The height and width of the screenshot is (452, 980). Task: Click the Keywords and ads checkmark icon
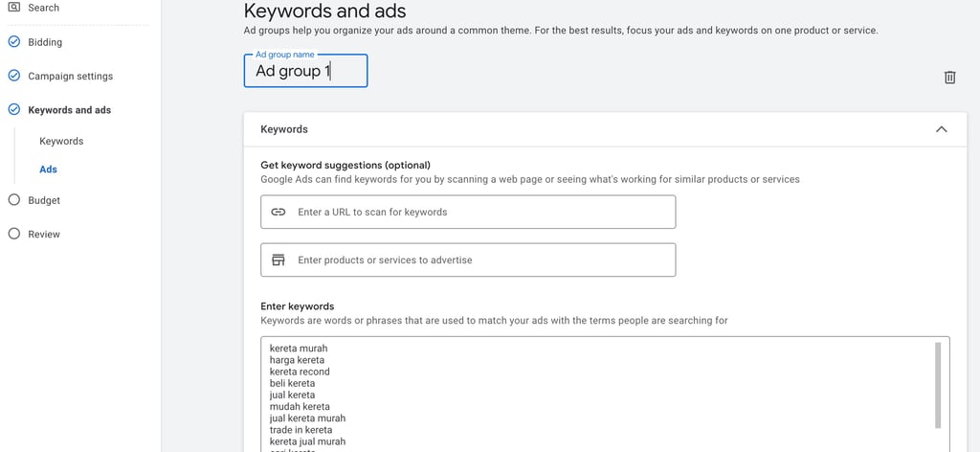[13, 110]
